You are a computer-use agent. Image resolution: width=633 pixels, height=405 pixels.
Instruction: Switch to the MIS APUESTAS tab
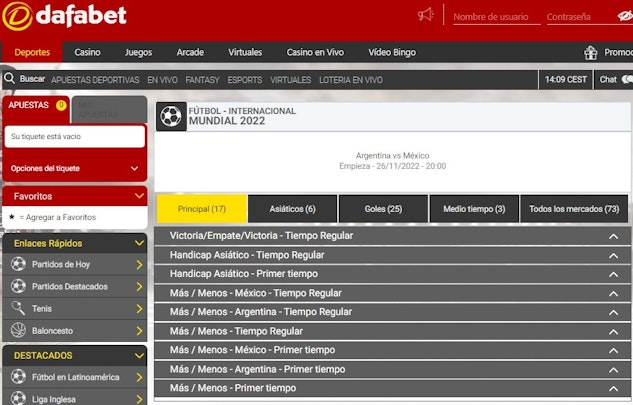[109, 109]
